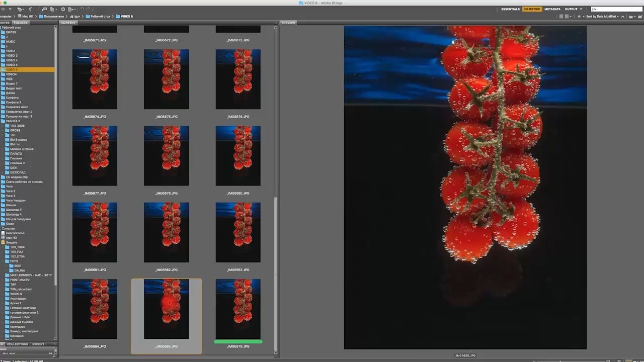Viewport: 644px width, 362px height.
Task: Switch to the Essentials workspace
Action: [x=510, y=9]
